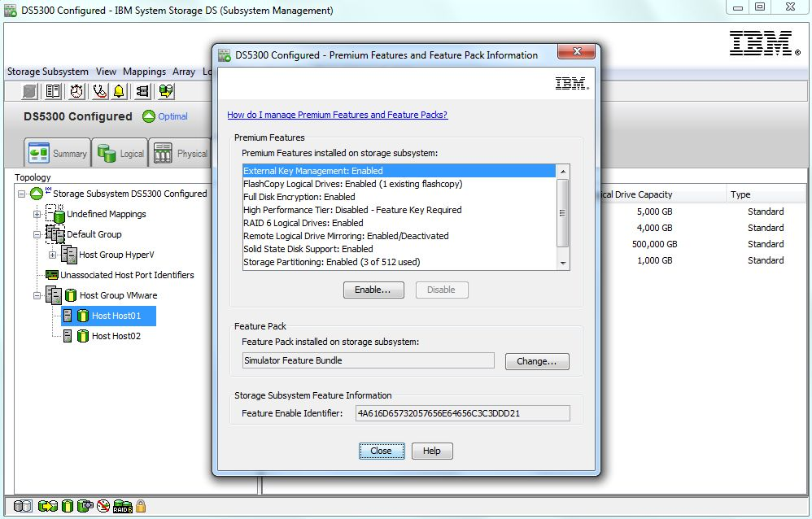Viewport: 812px width, 519px height.
Task: Click the Unassociated Host Port Identifiers icon
Action: click(x=52, y=274)
